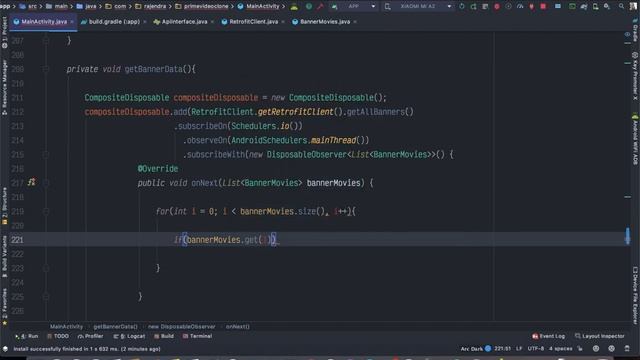Click the memory indicator icon in status bar
The image size is (640, 360).
[x=627, y=349]
